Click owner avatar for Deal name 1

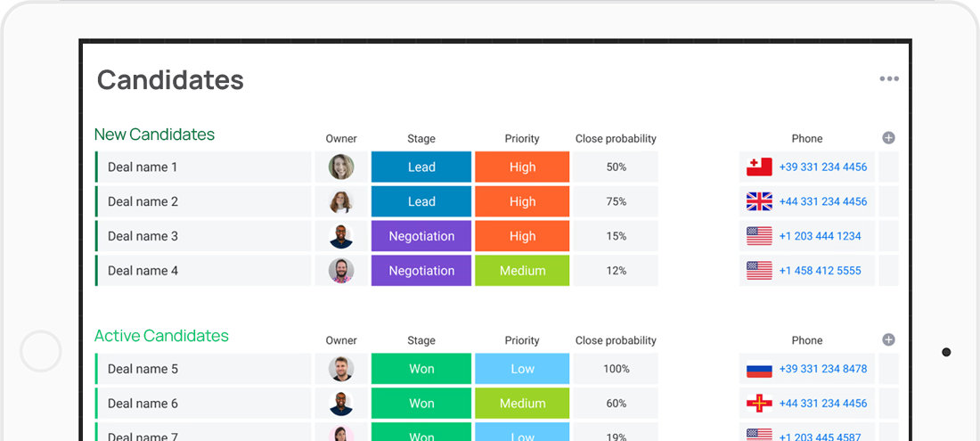(341, 167)
